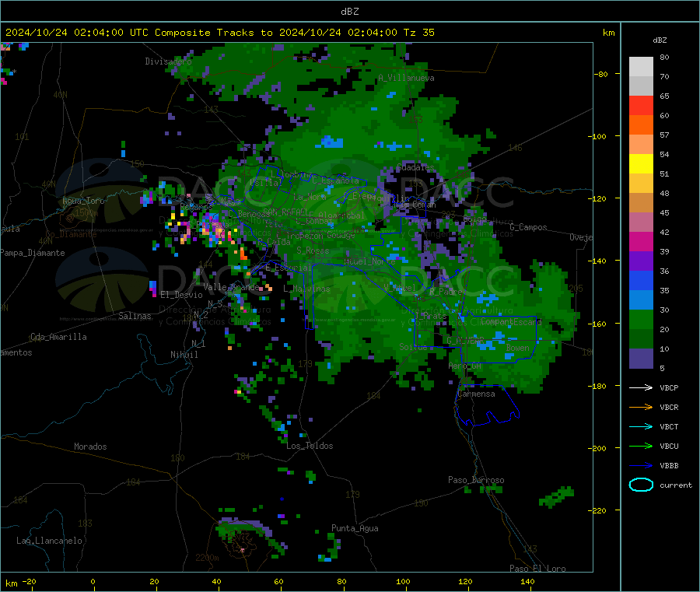This screenshot has height=592, width=700.
Task: Select the slate purple 5-10 dBZ swatch
Action: click(x=641, y=359)
